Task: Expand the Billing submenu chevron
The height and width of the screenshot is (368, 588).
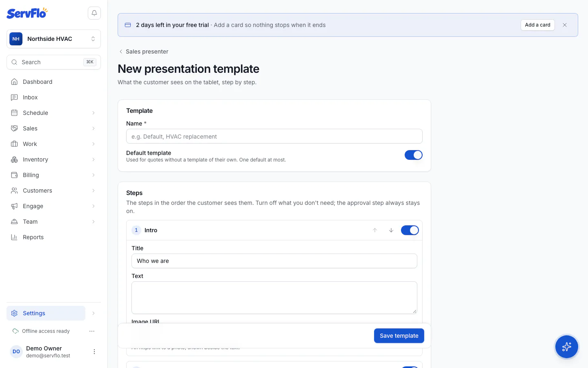Action: click(x=94, y=175)
